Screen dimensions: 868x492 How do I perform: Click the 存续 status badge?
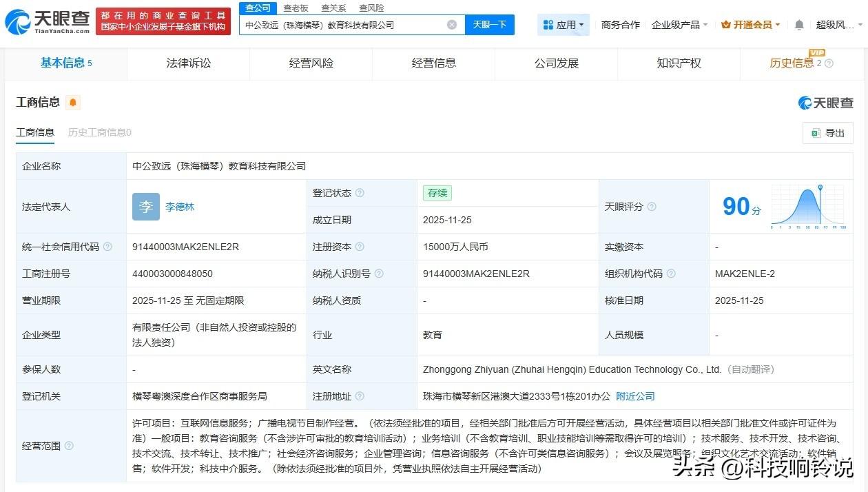tap(437, 193)
